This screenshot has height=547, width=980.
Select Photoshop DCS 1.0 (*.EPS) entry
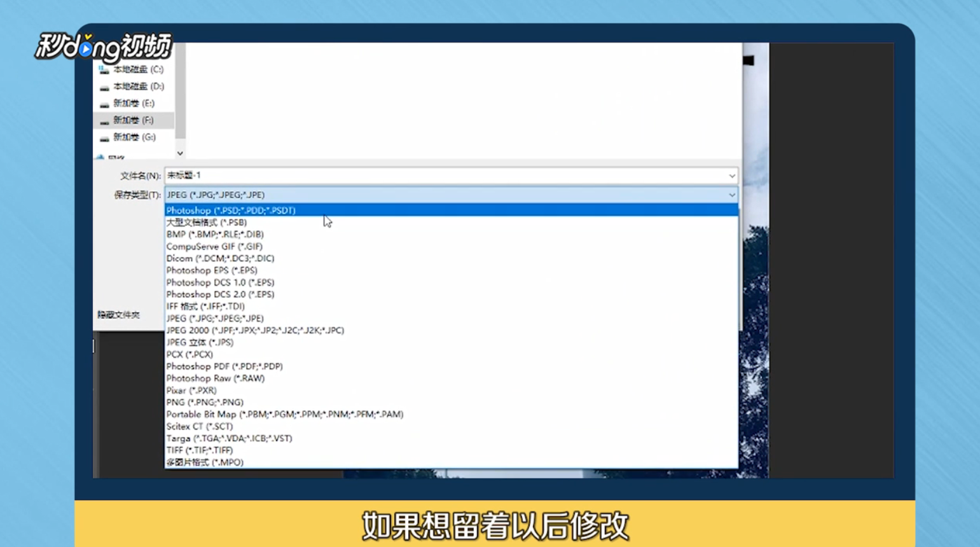[x=451, y=282]
